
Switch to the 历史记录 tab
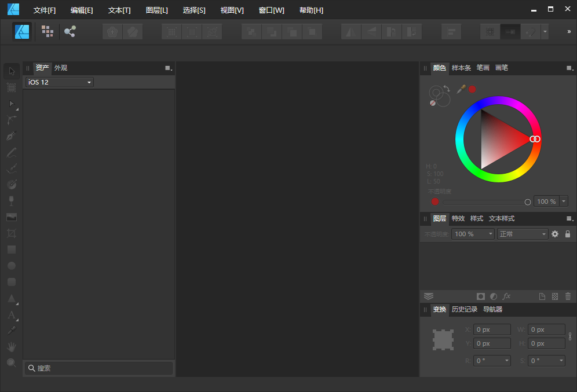point(465,309)
